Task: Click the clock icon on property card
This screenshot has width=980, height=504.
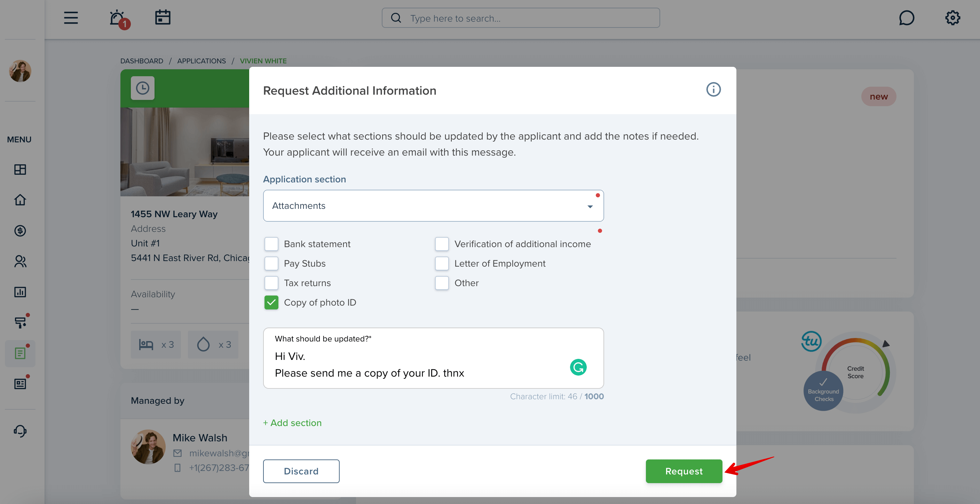Action: pos(143,88)
